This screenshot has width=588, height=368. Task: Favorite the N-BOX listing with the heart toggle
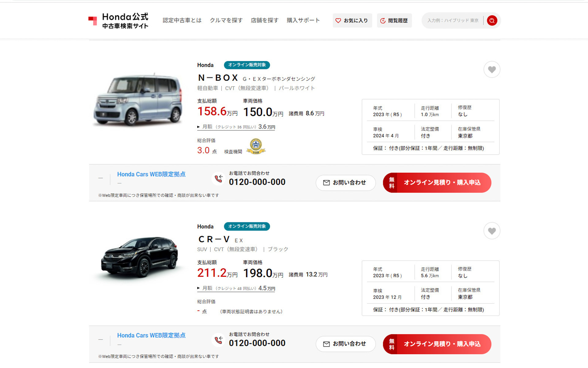tap(492, 70)
